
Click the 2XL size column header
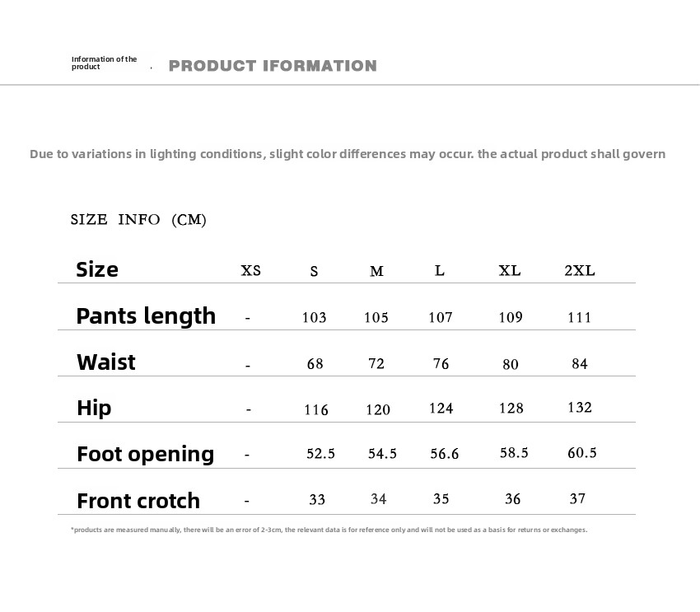pyautogui.click(x=579, y=270)
